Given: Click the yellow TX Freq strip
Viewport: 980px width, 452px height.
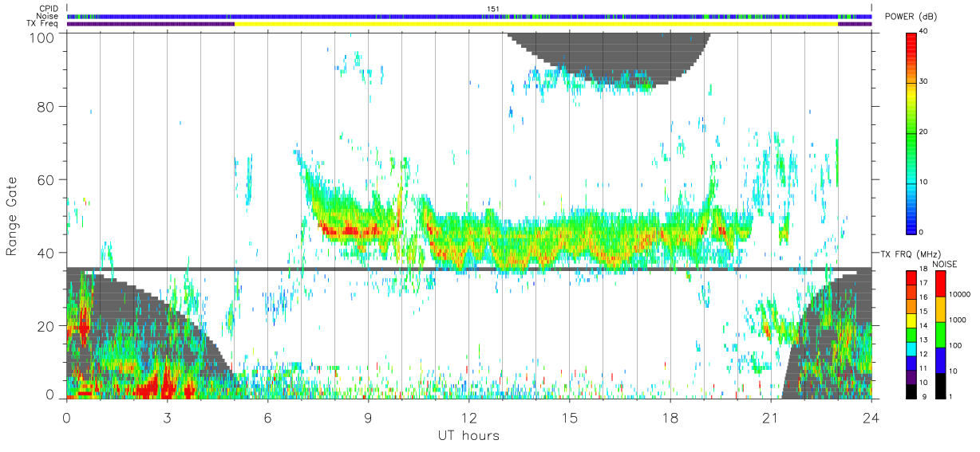Looking at the screenshot, I should coord(536,24).
